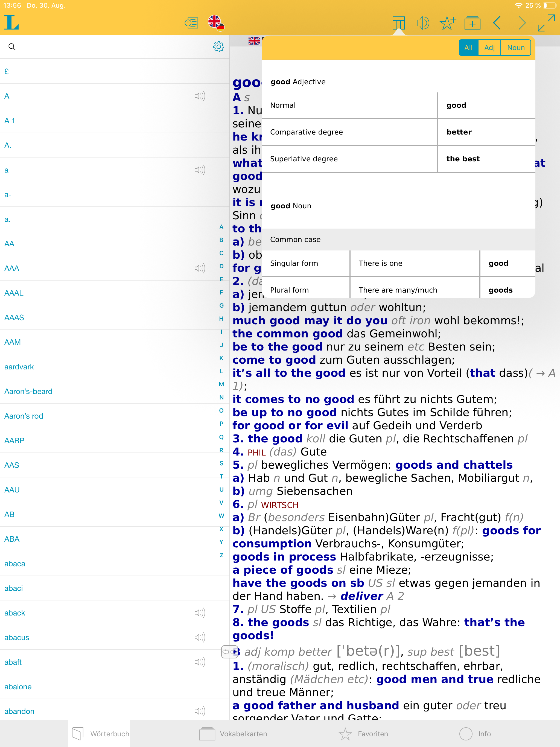560x747 pixels.
Task: Create a flashcard using the card-plus icon
Action: click(x=472, y=23)
